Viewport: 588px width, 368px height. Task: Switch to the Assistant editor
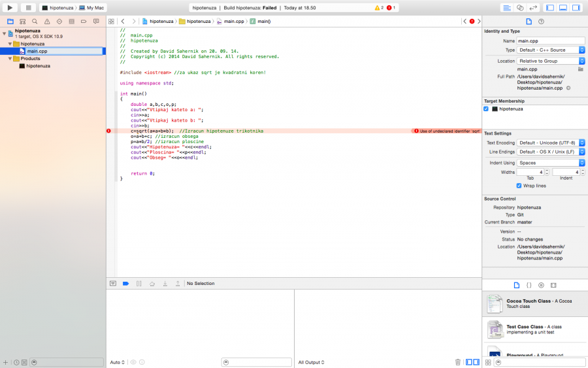(x=520, y=7)
